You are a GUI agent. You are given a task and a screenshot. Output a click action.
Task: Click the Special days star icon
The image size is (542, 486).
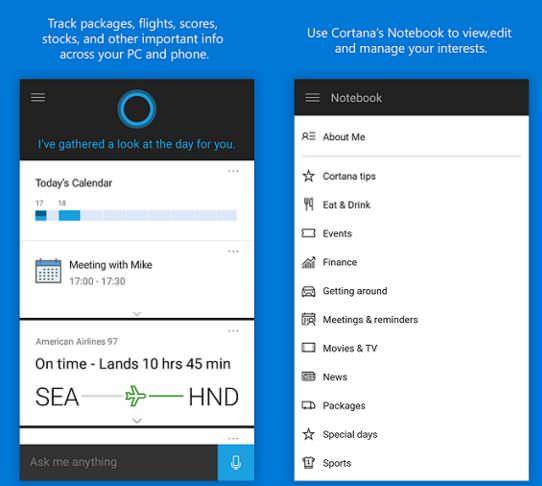click(309, 434)
